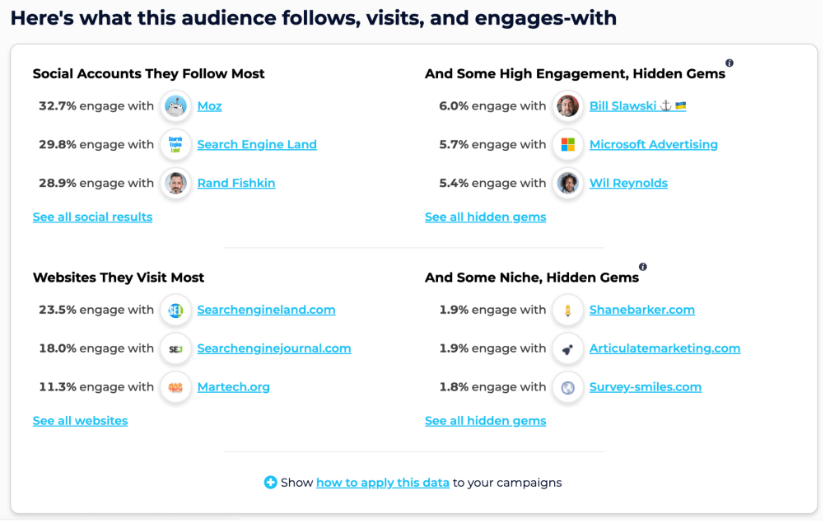The width and height of the screenshot is (823, 521).
Task: Open the Survey-smiles.com link
Action: (645, 387)
